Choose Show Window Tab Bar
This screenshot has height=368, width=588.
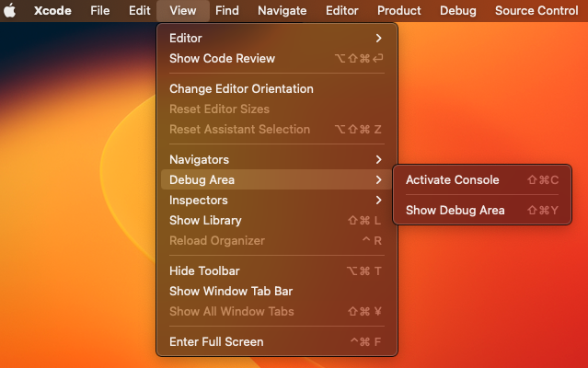tap(277, 291)
